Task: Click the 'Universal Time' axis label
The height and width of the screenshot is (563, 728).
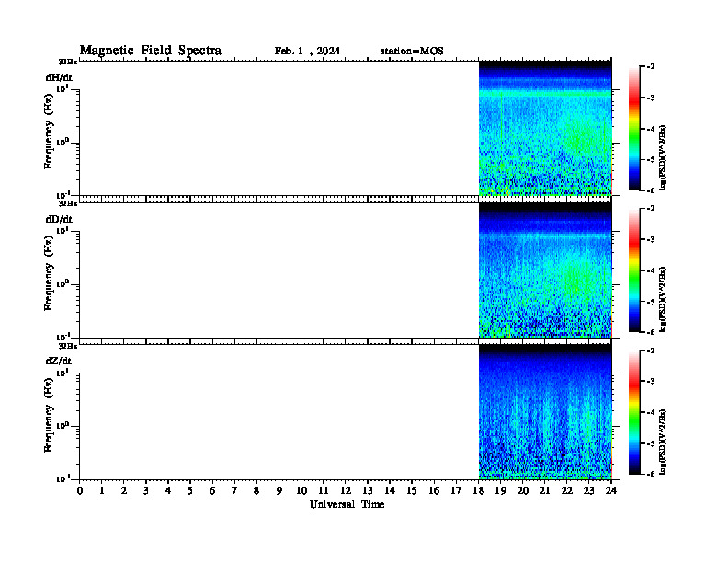Action: click(347, 504)
